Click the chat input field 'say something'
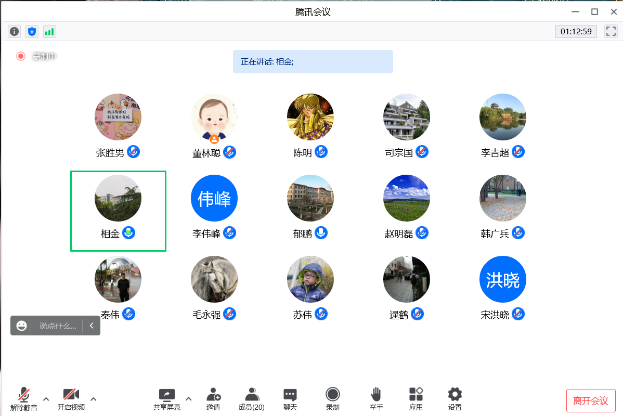This screenshot has height=416, width=623. (56, 325)
